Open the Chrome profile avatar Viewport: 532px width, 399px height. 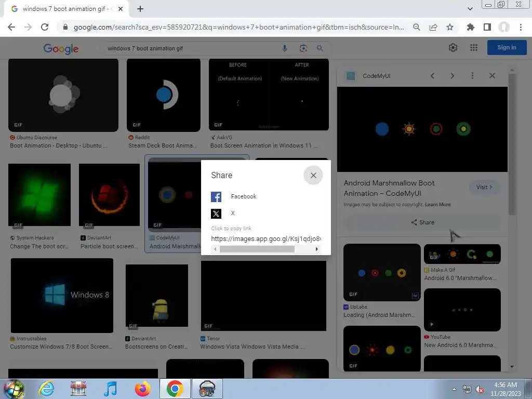click(504, 27)
